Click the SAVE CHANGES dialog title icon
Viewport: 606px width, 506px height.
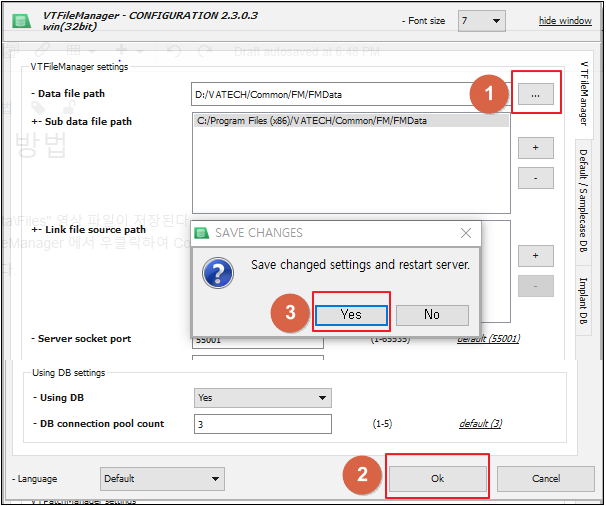pos(201,233)
